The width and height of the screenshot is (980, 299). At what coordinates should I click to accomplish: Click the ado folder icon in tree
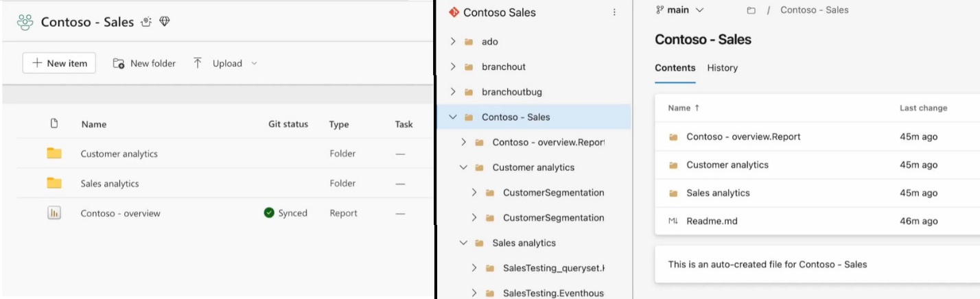(469, 41)
